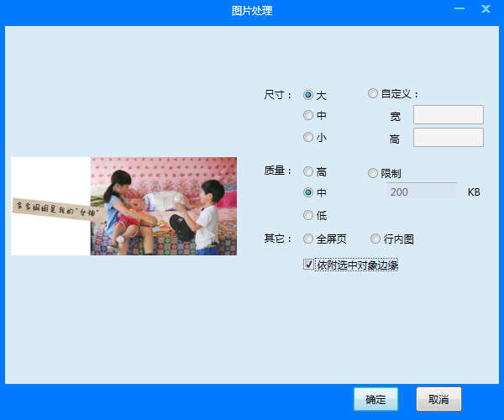Select the 中 (medium) quality radio option
The height and width of the screenshot is (420, 504).
(x=308, y=192)
